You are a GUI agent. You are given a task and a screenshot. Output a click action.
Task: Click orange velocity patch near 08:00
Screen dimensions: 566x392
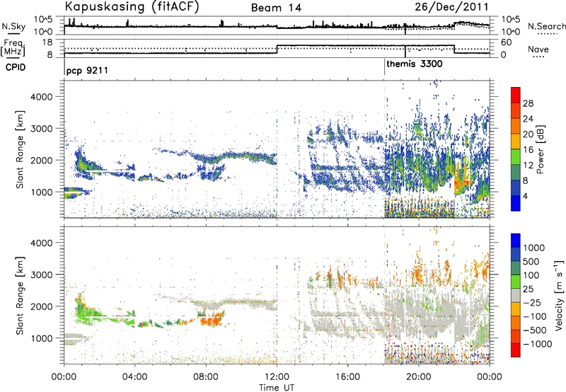point(212,320)
